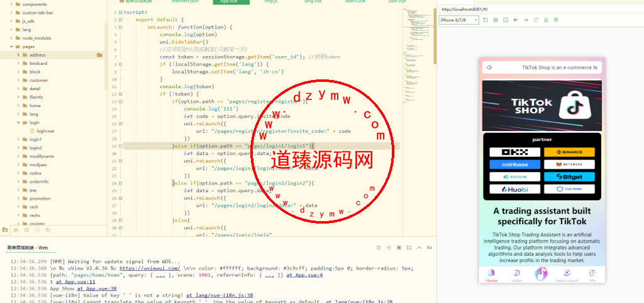Show the QR code for preview
644x303 pixels.
[556, 20]
